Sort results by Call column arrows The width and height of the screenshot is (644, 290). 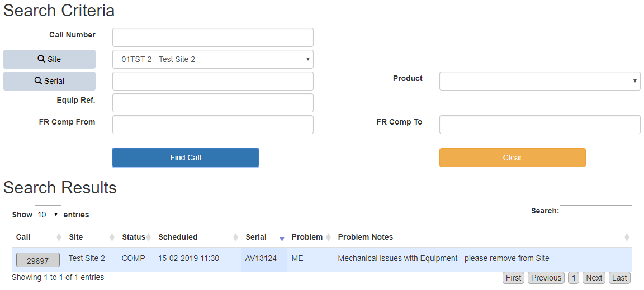click(x=59, y=237)
